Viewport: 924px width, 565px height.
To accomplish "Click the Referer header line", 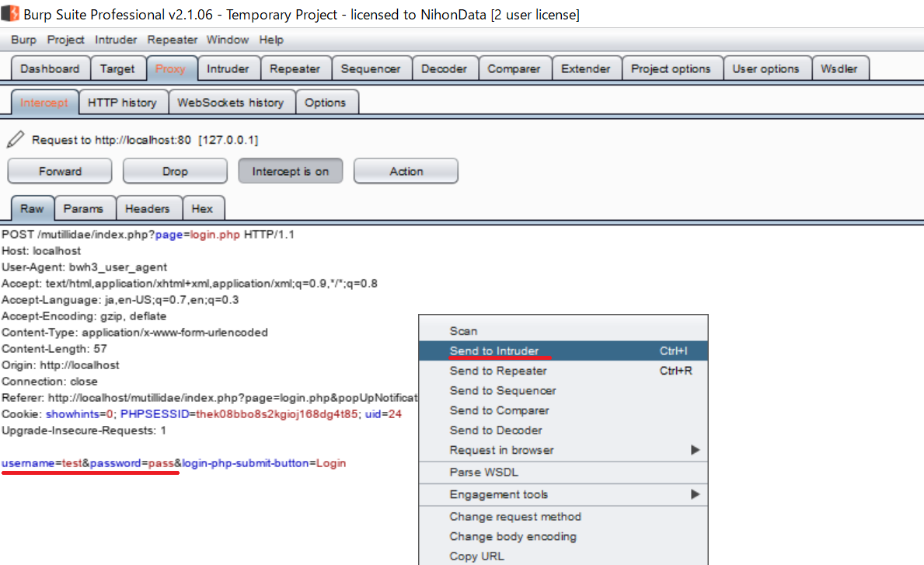I will (210, 398).
